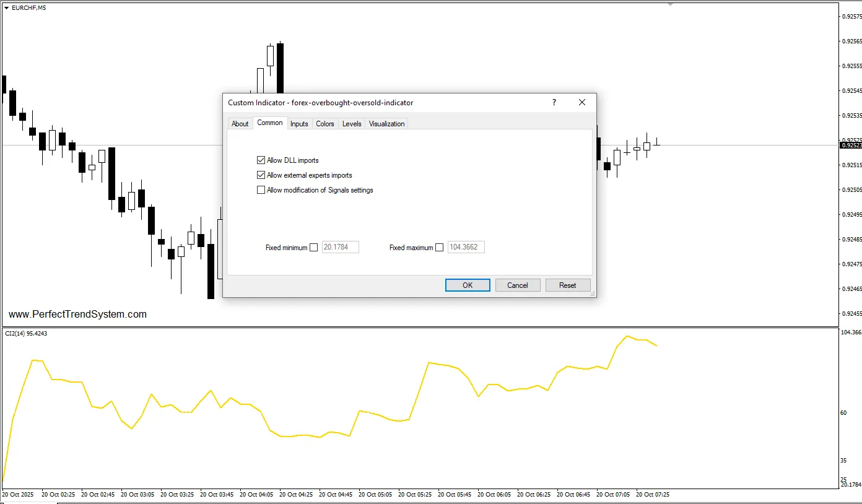Click the 35 level label in indicator pane
Image resolution: width=862 pixels, height=504 pixels.
[x=843, y=461]
